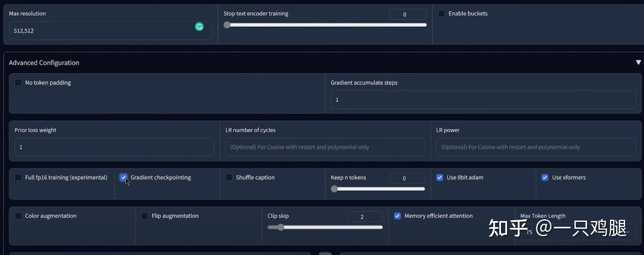Screen dimensions: 644x255
Task: Enable Full fp16 training
Action: click(18, 177)
